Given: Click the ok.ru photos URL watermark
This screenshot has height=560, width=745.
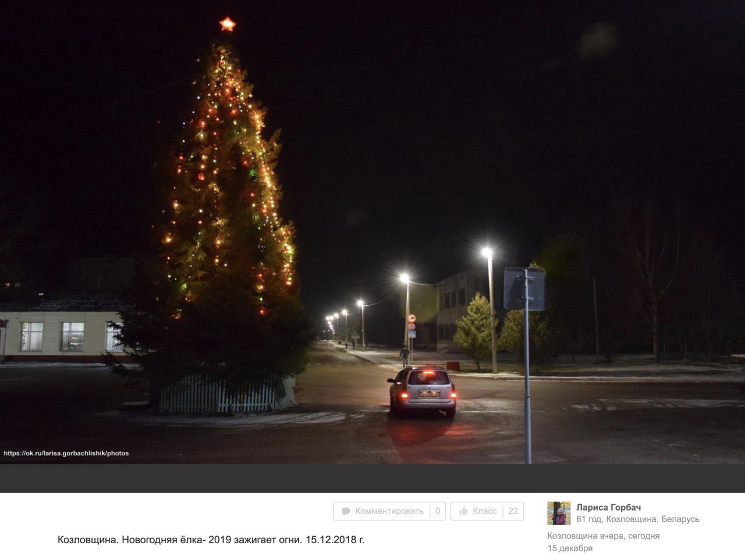Looking at the screenshot, I should coord(66,454).
